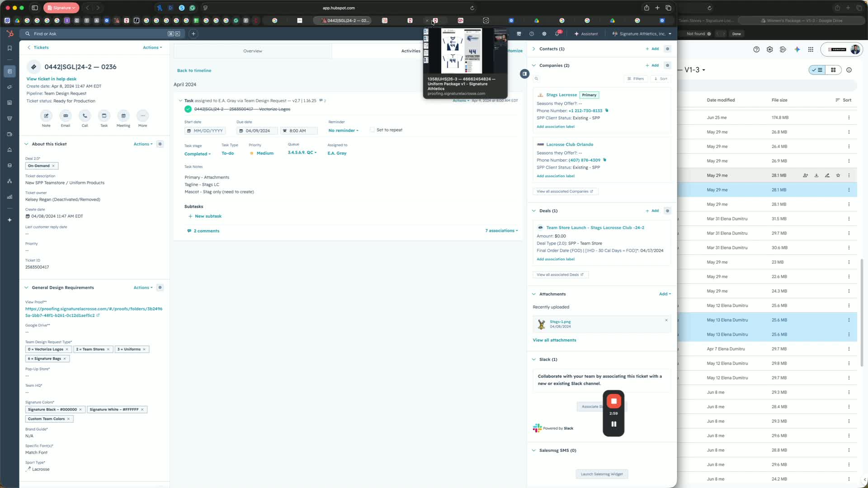Open settings gear for Deals card
This screenshot has width=868, height=488.
668,211
